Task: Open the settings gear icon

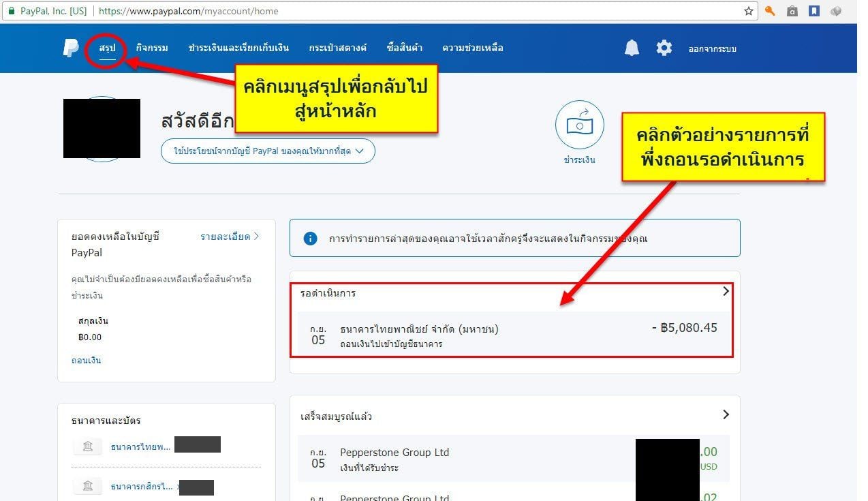Action: coord(664,48)
